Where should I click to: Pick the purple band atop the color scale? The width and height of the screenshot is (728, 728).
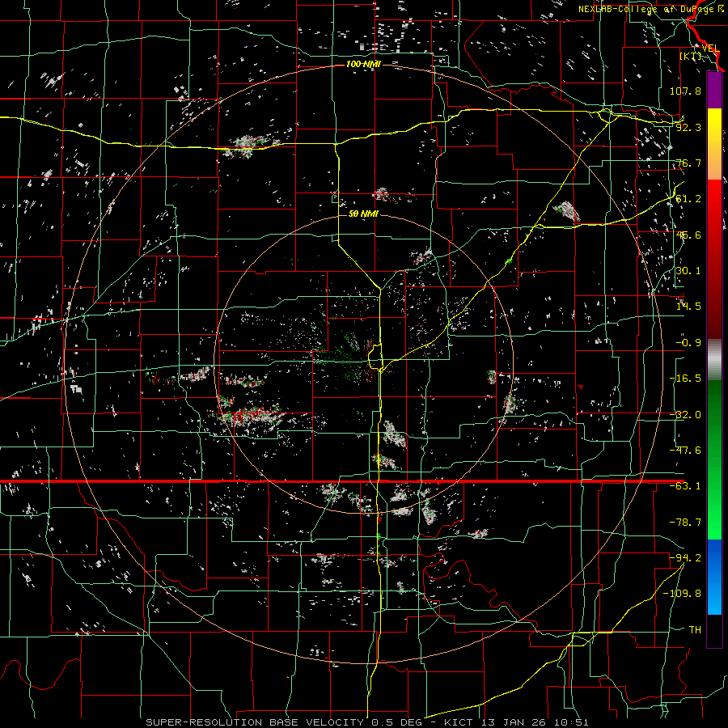pyautogui.click(x=714, y=90)
